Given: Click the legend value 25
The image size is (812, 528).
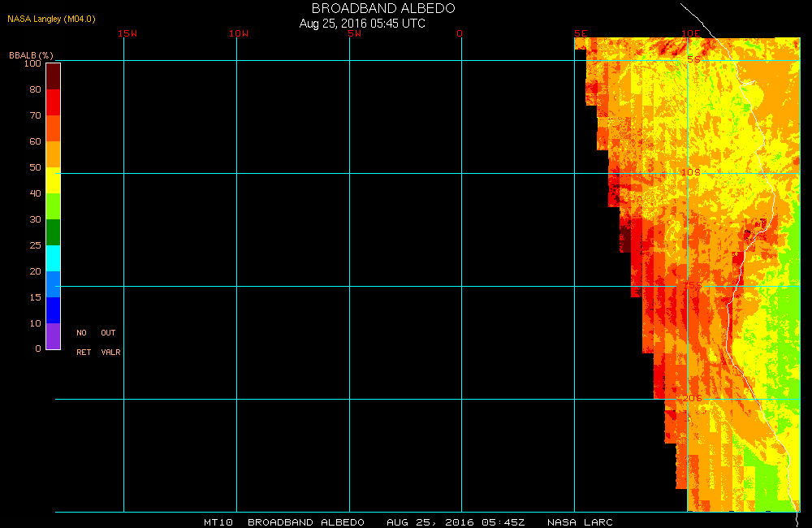Looking at the screenshot, I should 35,245.
